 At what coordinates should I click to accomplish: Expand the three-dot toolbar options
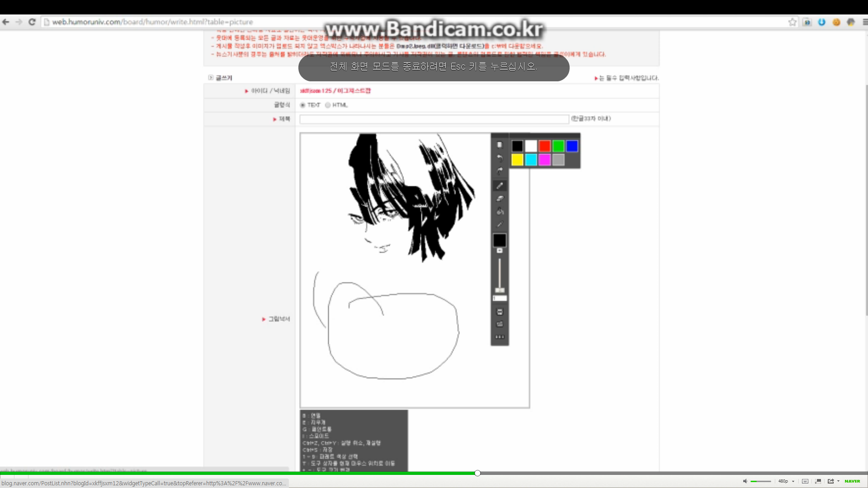coord(500,337)
